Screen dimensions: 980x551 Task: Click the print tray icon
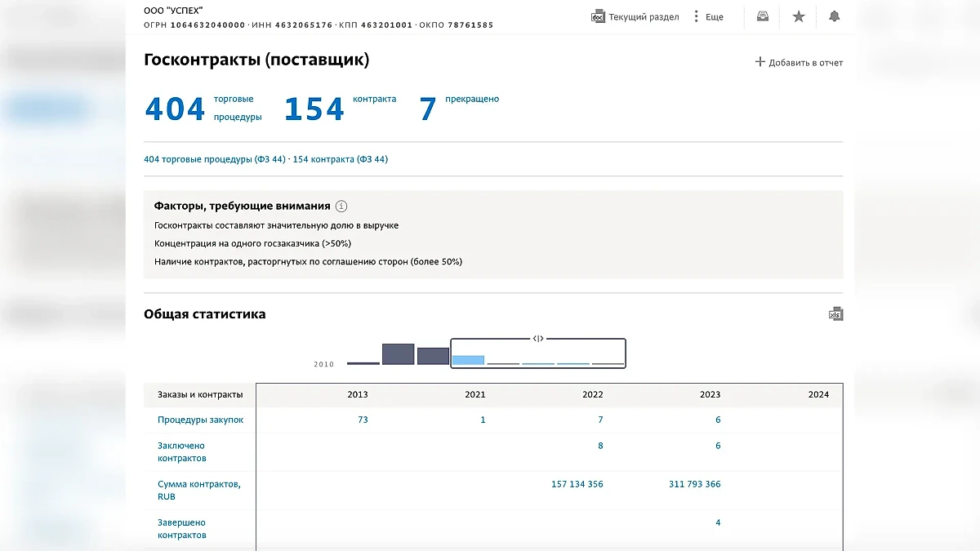[x=763, y=16]
